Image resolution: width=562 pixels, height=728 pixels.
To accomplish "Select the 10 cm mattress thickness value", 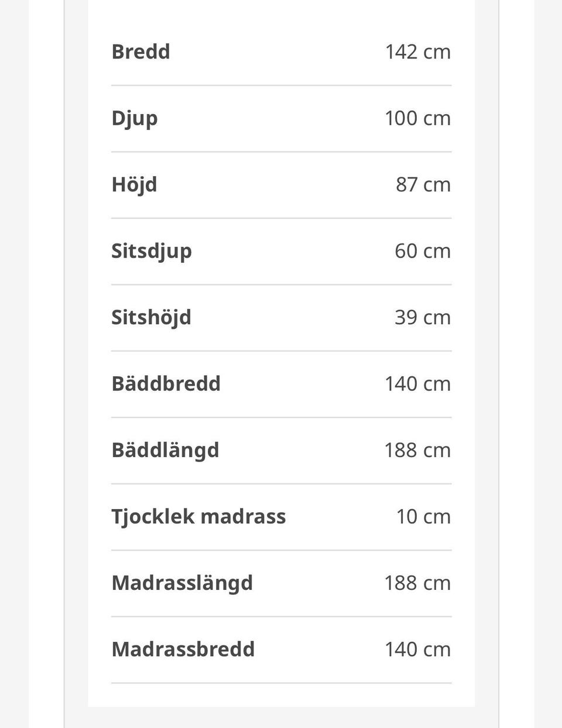I will coord(424,516).
